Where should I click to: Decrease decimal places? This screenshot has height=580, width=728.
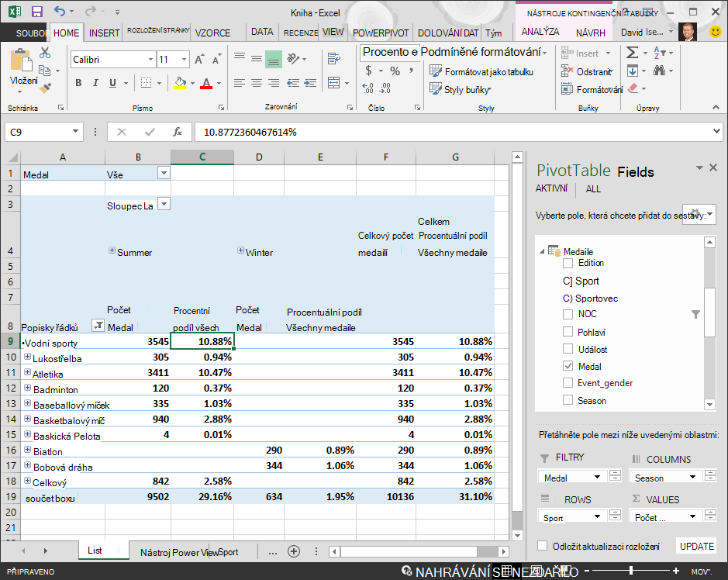385,88
